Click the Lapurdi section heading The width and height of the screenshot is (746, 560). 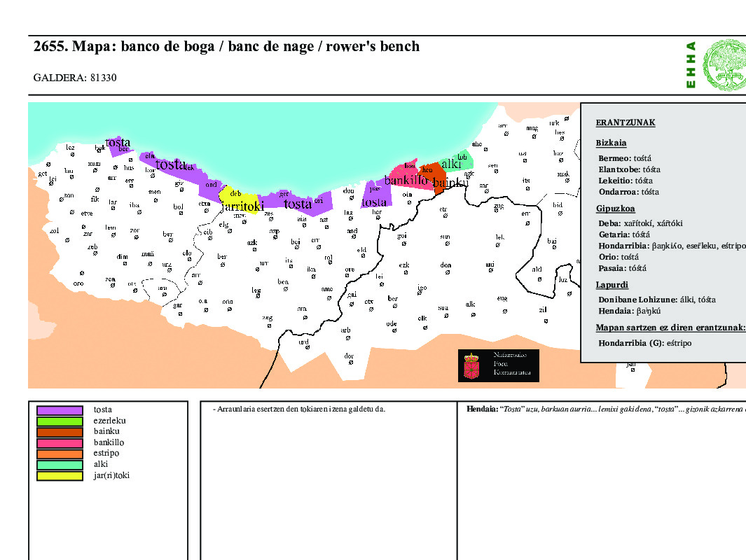point(612,285)
